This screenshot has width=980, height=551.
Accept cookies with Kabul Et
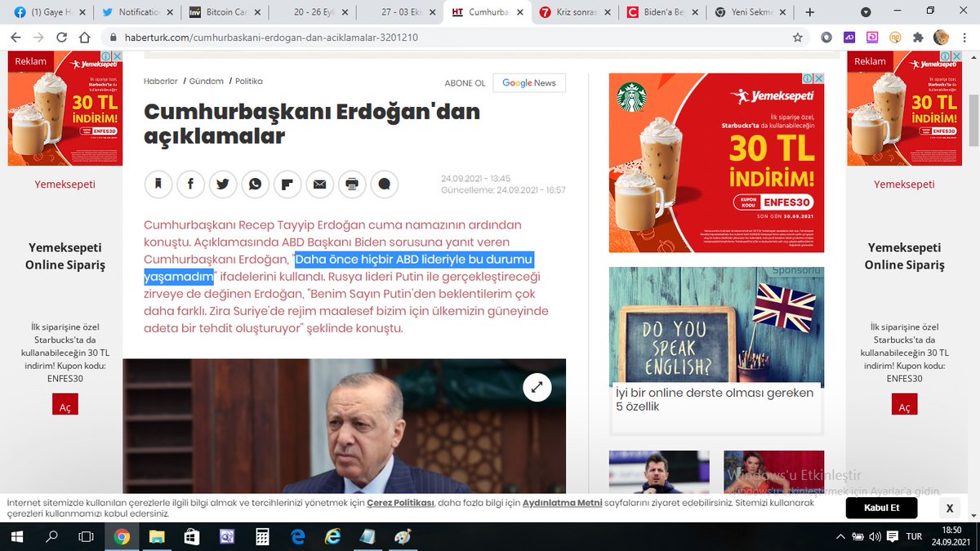click(x=883, y=508)
